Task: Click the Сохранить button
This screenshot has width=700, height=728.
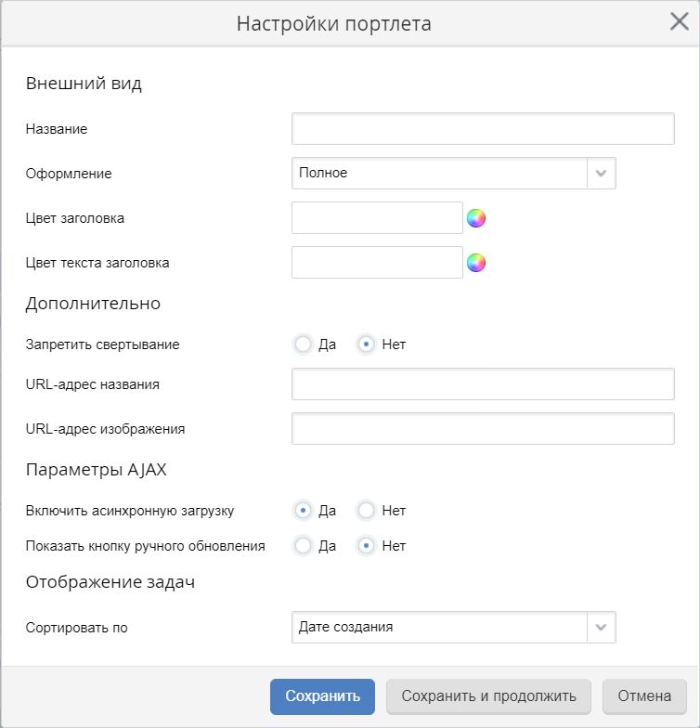Action: (323, 696)
